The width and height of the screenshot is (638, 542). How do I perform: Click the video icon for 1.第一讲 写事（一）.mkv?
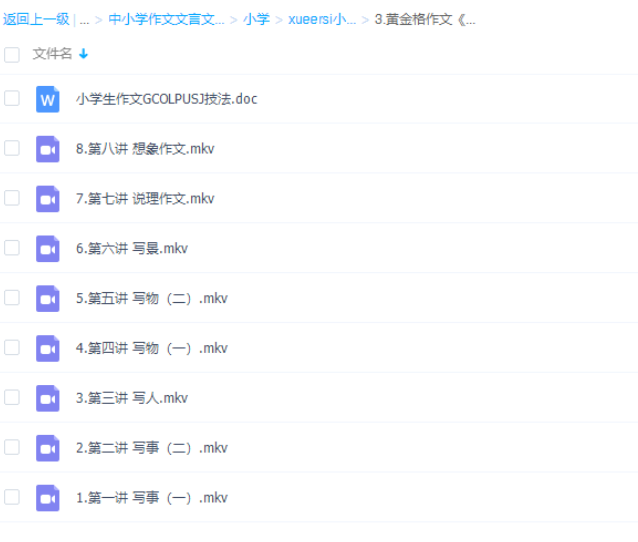(48, 498)
